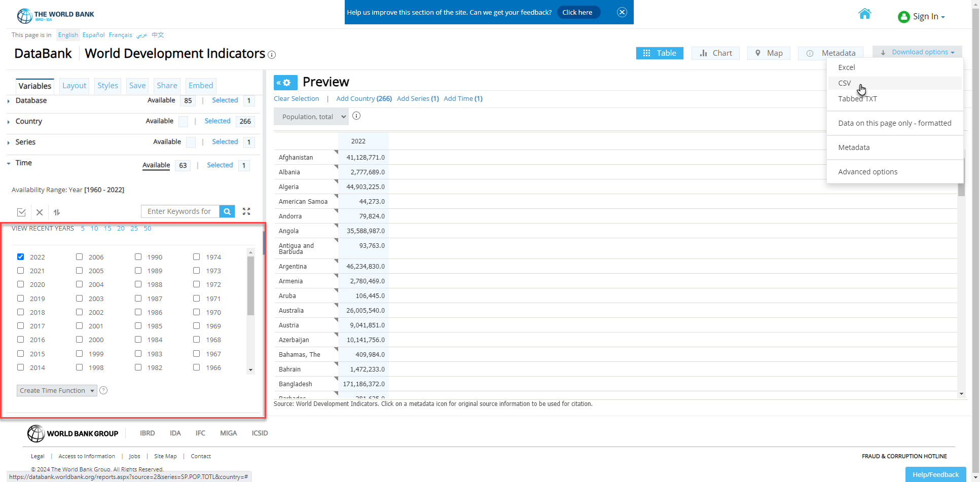Click the feedback Click here button
980x482 pixels.
coord(578,12)
